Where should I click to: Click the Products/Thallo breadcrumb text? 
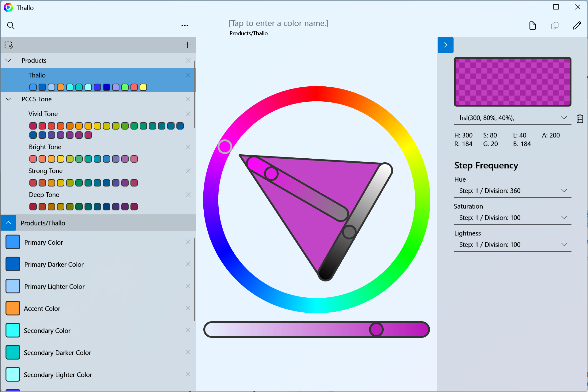pos(248,33)
